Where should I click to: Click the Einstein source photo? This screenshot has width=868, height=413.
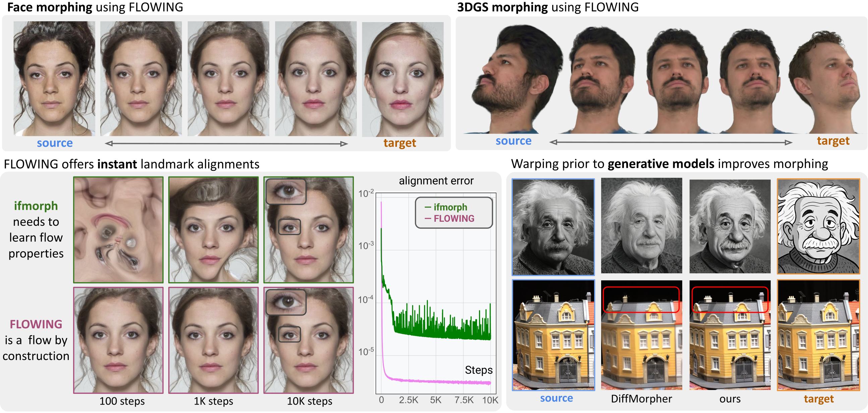point(553,227)
